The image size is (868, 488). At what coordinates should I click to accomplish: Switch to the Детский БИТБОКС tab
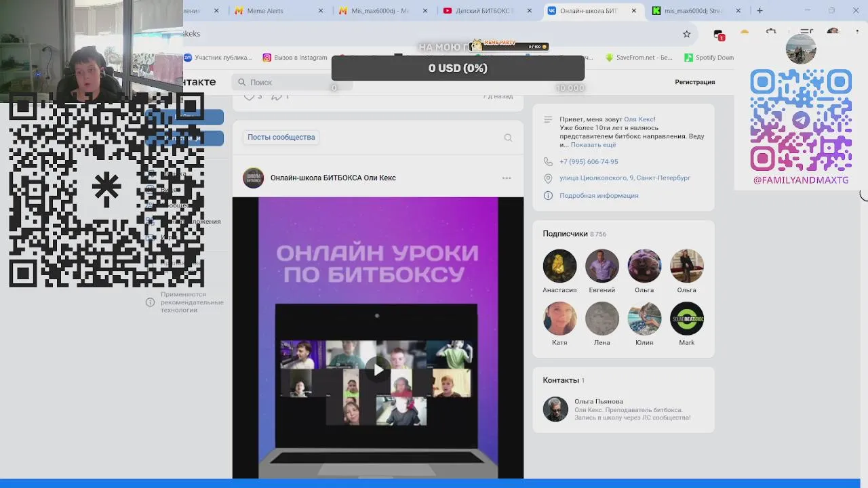[488, 11]
